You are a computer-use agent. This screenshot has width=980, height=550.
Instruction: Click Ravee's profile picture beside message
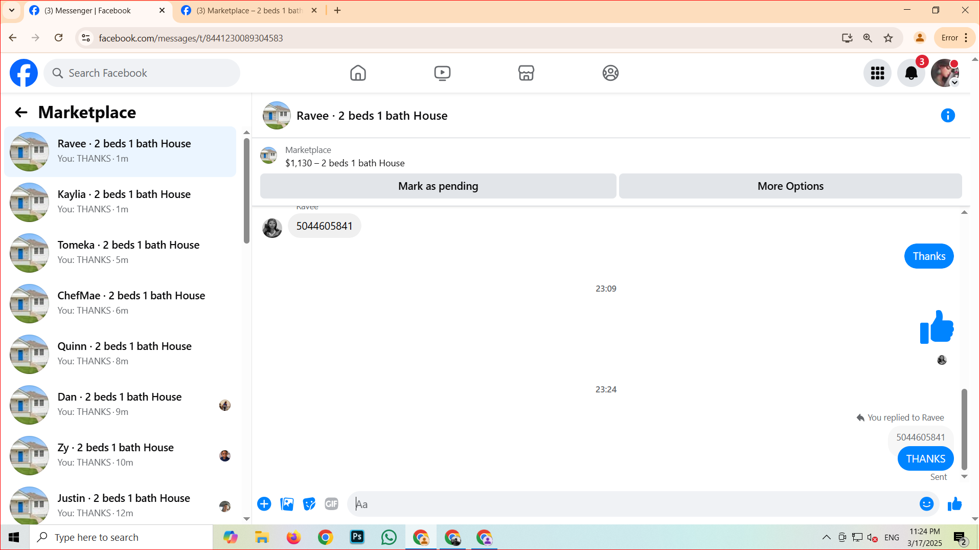pyautogui.click(x=272, y=228)
